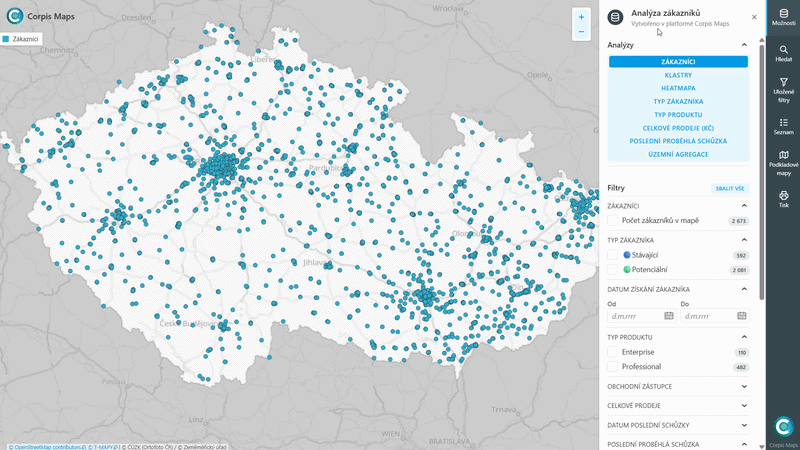Collapse the TYP PRODUKTU filter group
This screenshot has height=450, width=800.
[x=744, y=337]
